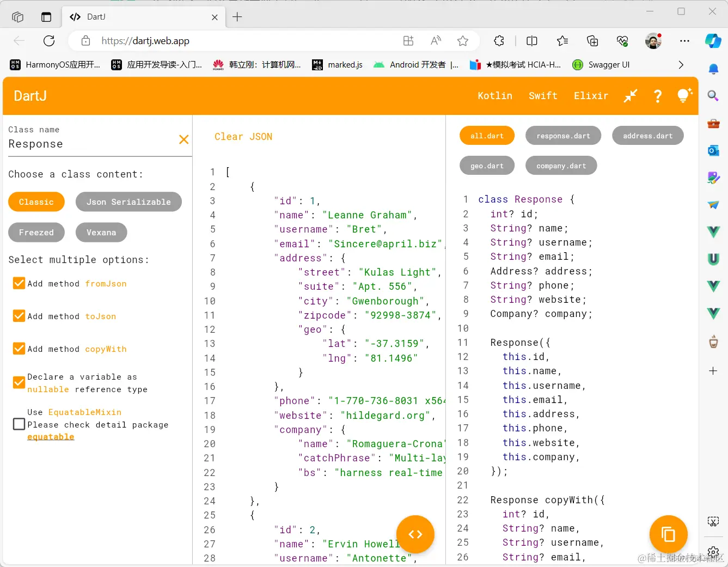This screenshot has height=567, width=728.
Task: Select the Classic class content option
Action: click(36, 202)
